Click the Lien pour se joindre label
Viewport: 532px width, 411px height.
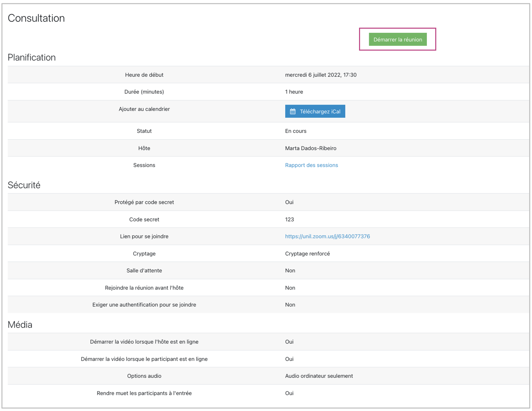point(144,236)
